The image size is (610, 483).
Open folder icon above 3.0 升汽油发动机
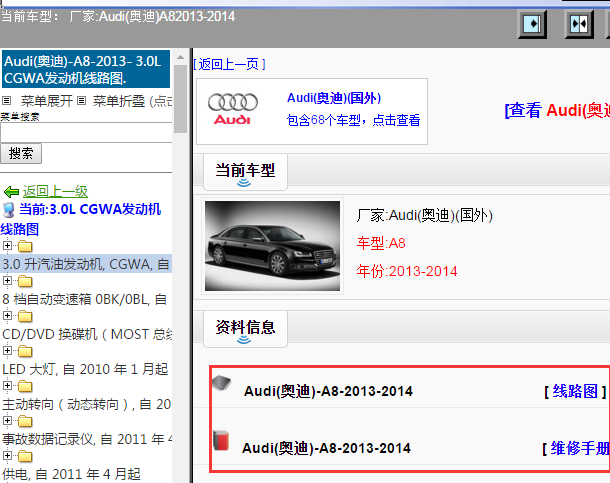[x=25, y=246]
